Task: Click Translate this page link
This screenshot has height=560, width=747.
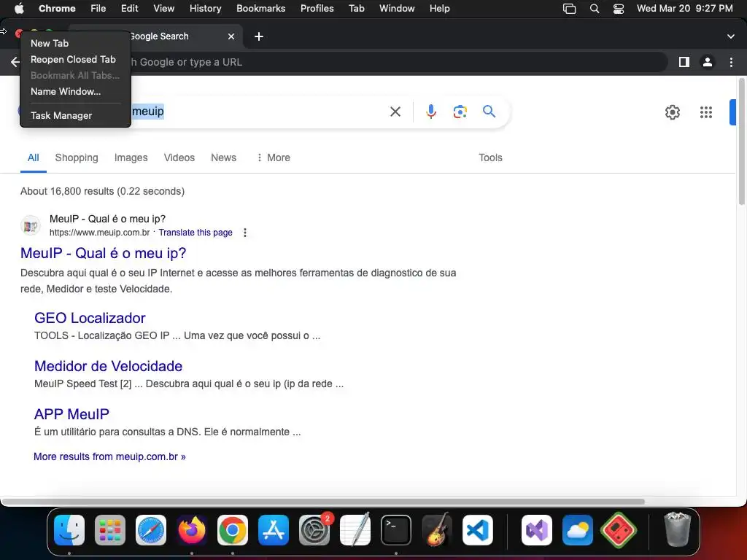Action: point(196,233)
